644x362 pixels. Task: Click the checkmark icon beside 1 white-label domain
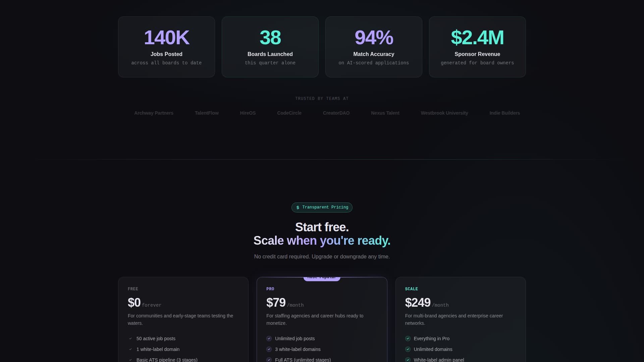[x=130, y=349]
